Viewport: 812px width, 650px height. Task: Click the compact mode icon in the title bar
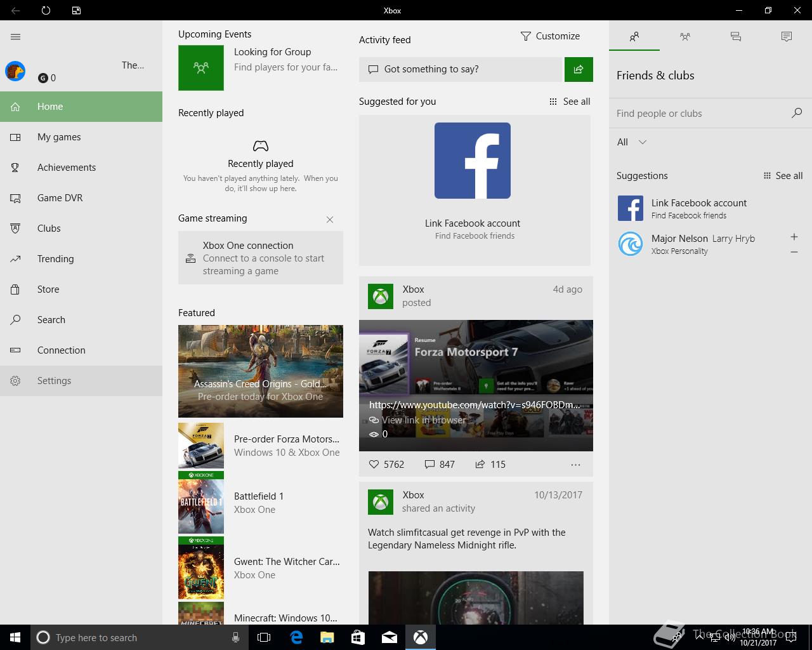pyautogui.click(x=76, y=10)
